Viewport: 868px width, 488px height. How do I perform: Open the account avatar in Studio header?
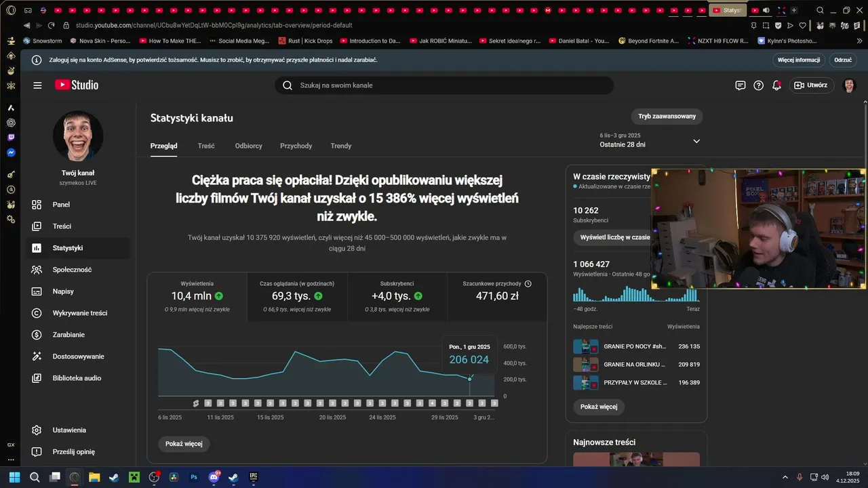pyautogui.click(x=849, y=85)
